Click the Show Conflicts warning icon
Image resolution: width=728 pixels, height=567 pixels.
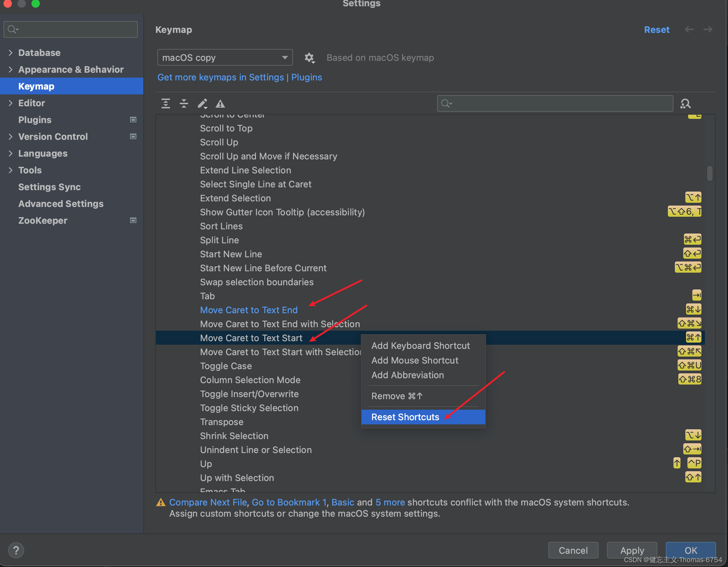click(x=220, y=103)
